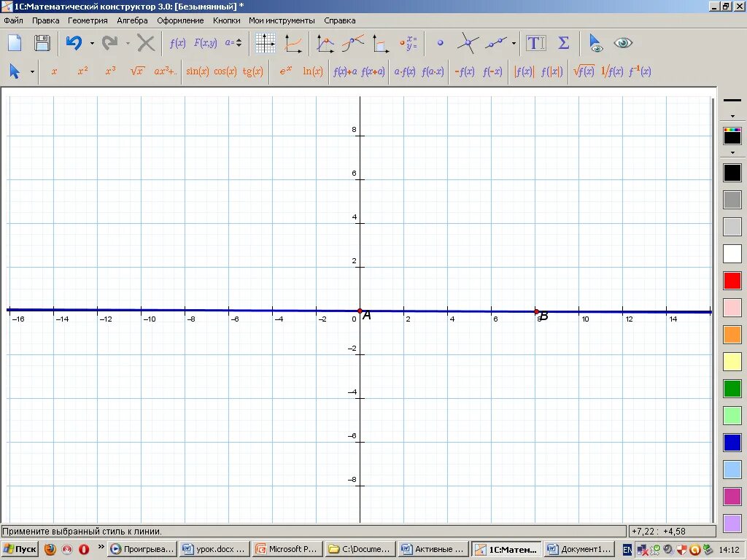
Task: Pick the dark green color swatch
Action: [732, 389]
